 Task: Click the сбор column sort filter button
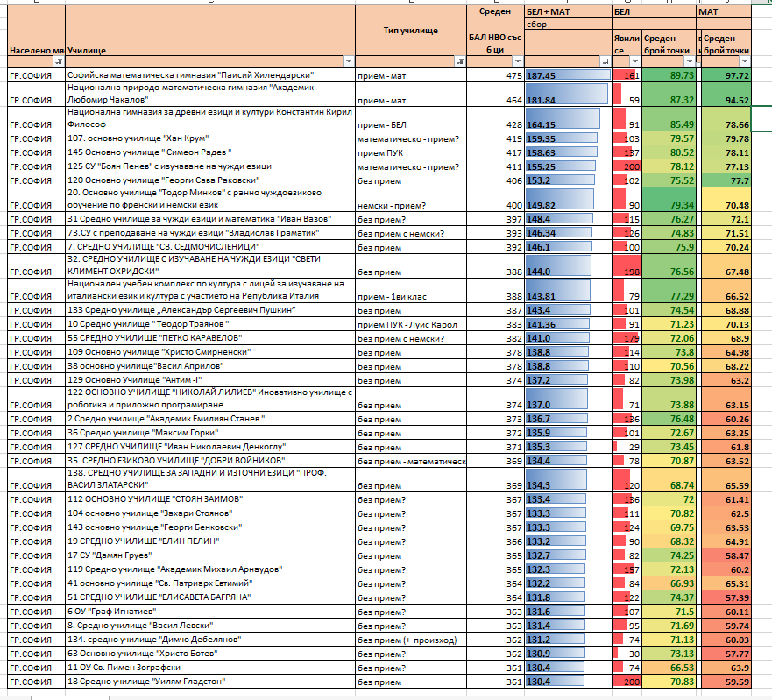605,62
